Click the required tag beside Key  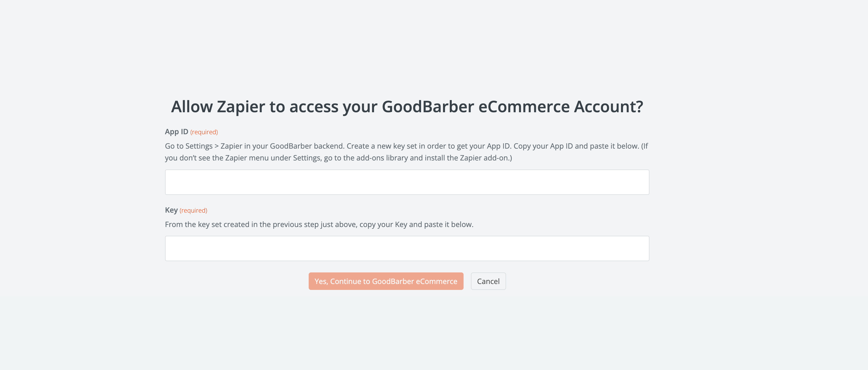click(193, 210)
